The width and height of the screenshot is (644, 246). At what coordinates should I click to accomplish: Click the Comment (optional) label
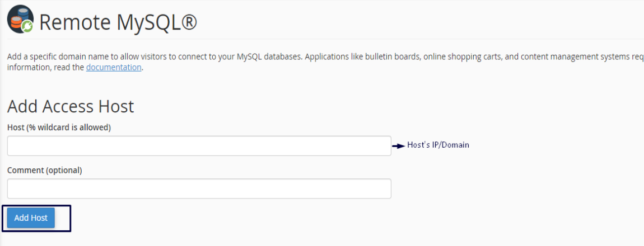[x=44, y=171]
